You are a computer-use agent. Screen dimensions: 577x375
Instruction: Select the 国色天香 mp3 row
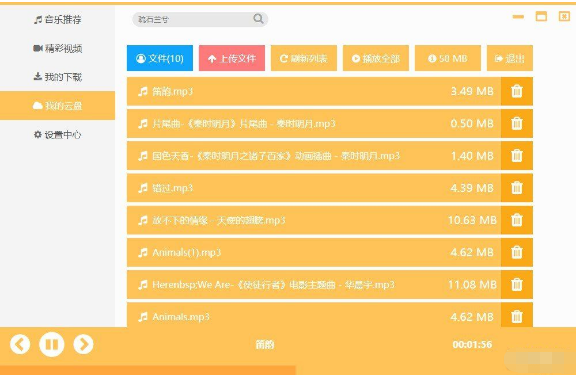(x=314, y=156)
